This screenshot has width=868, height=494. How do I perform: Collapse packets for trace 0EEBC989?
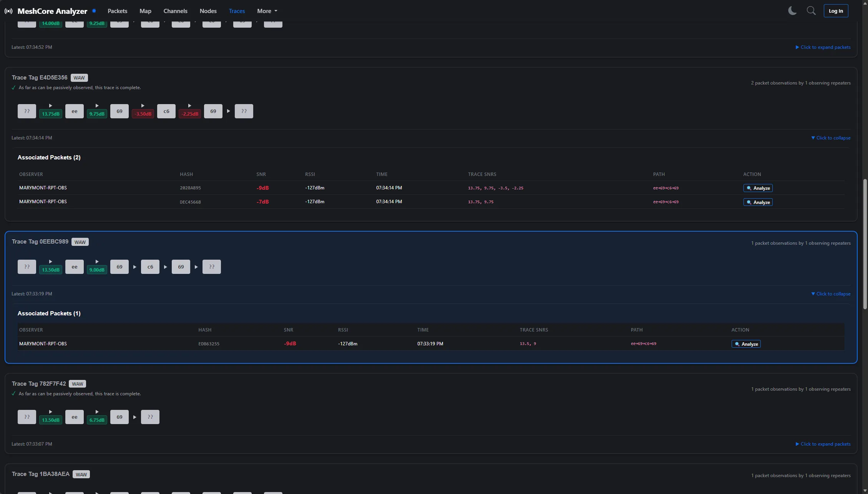[830, 294]
